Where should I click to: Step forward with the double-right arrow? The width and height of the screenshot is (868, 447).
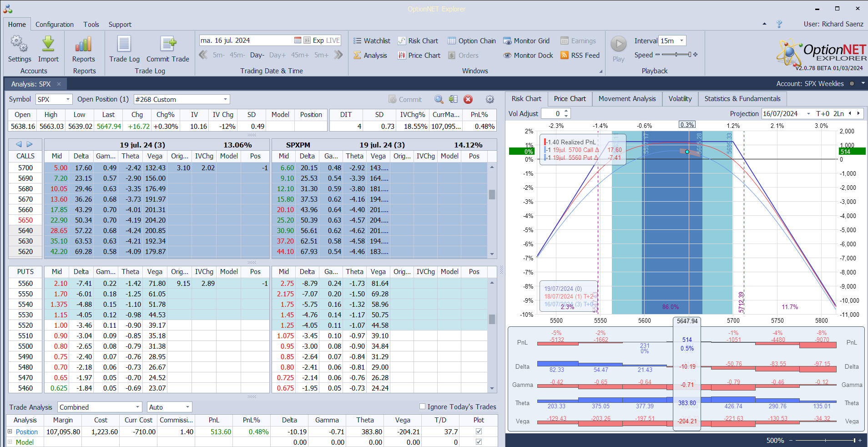(x=338, y=55)
